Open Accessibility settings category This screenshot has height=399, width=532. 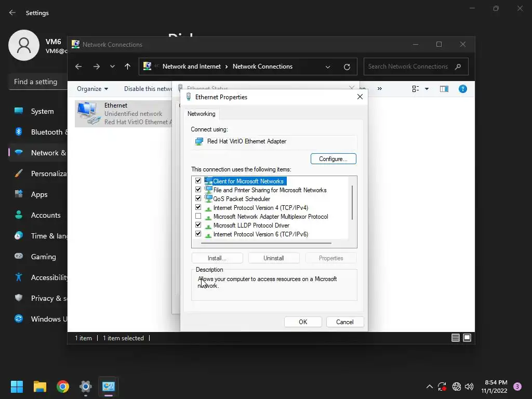click(x=38, y=277)
